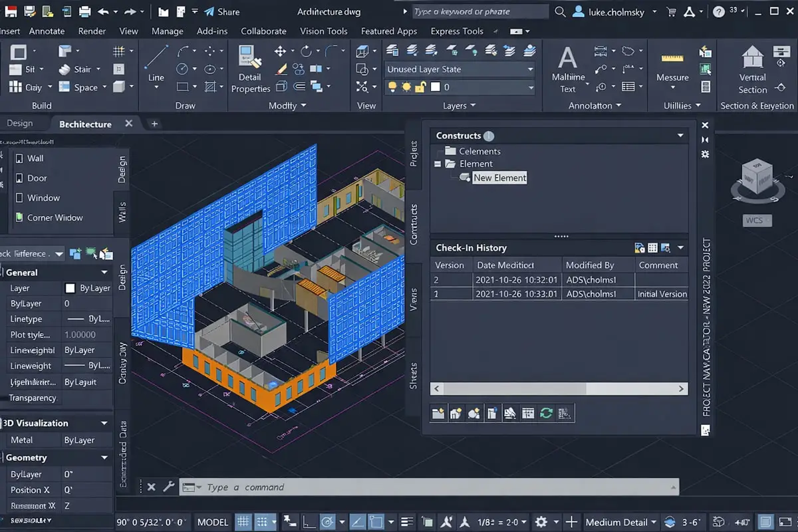This screenshot has width=798, height=532.
Task: Open the Annotate ribbon tab
Action: [47, 31]
